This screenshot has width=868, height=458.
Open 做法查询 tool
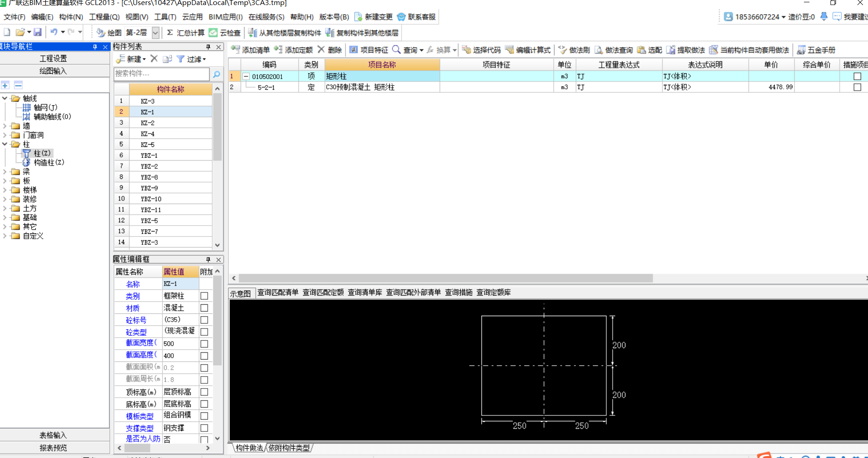[614, 50]
